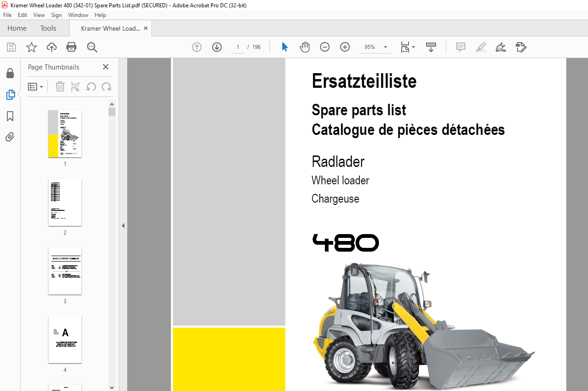Print the document using printer icon

71,47
